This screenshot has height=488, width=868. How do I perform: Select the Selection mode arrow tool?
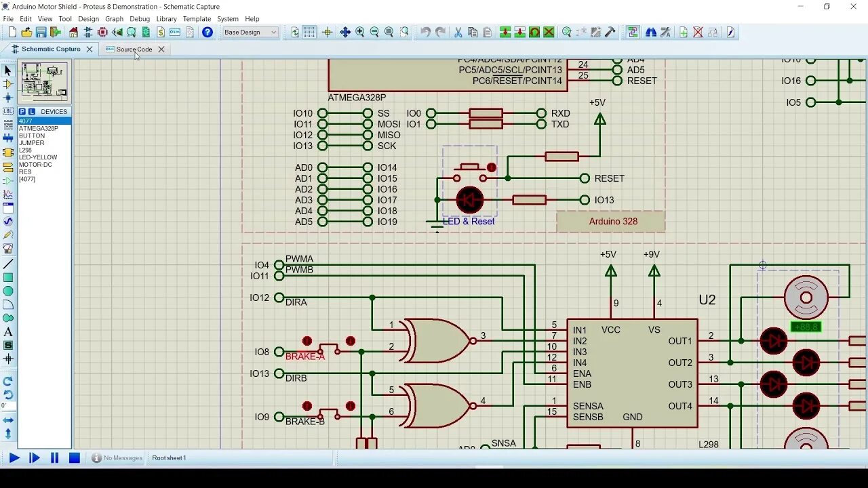(8, 70)
